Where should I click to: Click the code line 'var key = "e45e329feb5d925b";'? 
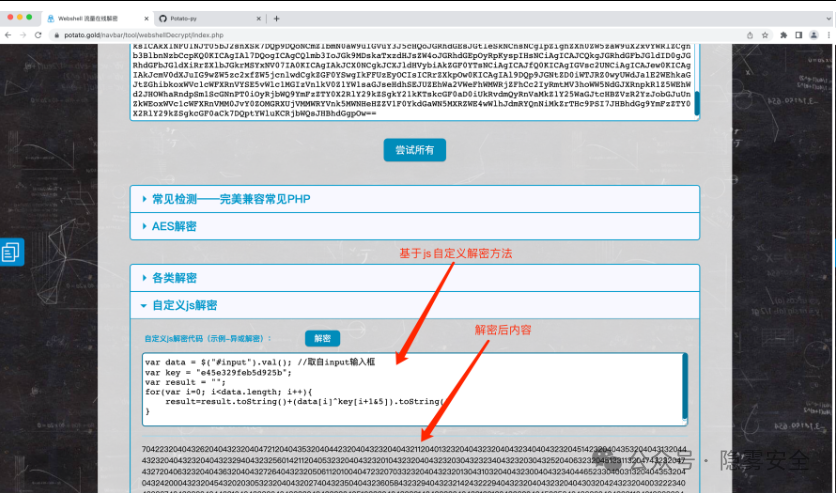tap(219, 373)
